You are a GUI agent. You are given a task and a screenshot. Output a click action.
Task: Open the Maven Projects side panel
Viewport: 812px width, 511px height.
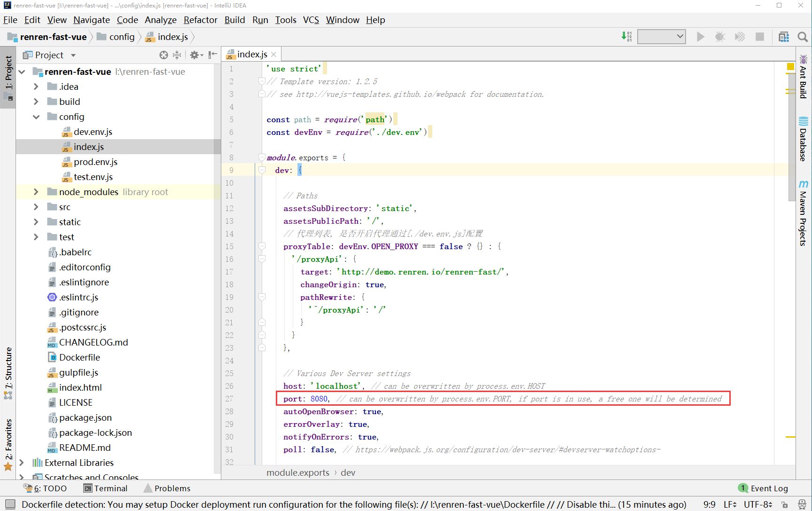tap(804, 212)
